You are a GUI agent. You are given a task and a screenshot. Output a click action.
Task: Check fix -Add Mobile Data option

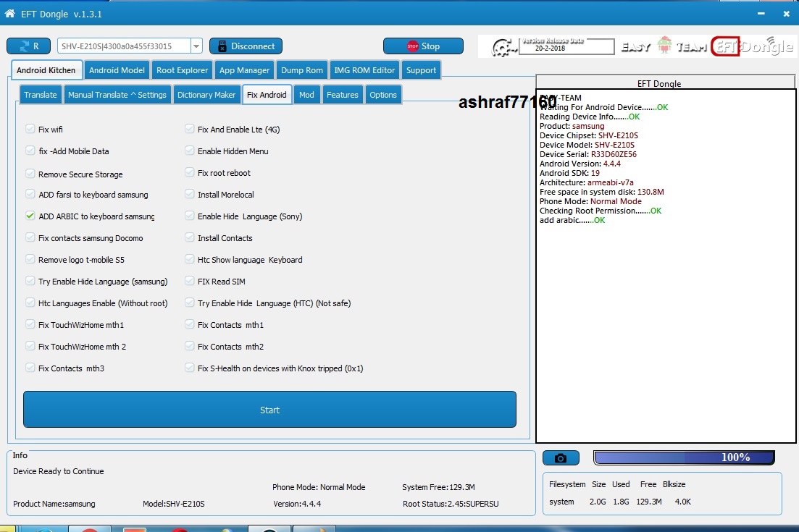coord(30,151)
